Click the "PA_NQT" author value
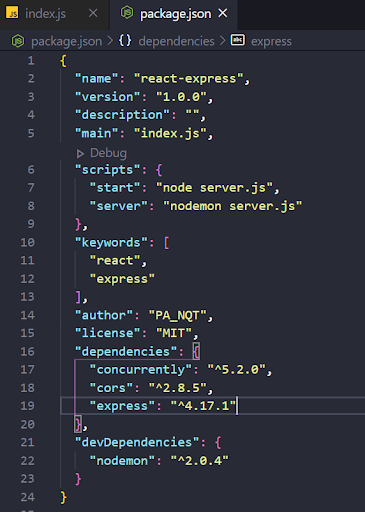Screen dimensions: 365x512 point(177,315)
